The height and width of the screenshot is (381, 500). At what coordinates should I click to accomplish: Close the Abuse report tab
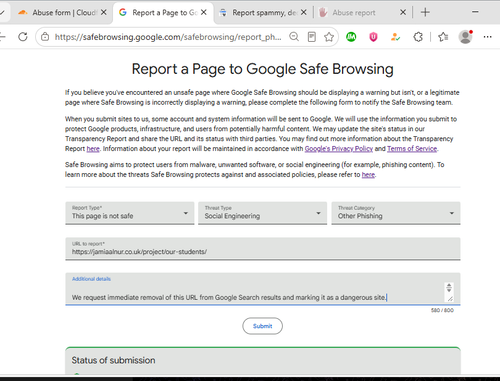403,12
